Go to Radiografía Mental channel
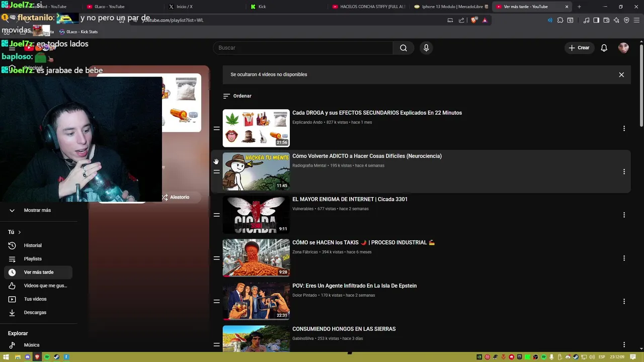This screenshot has height=362, width=644. [309, 165]
